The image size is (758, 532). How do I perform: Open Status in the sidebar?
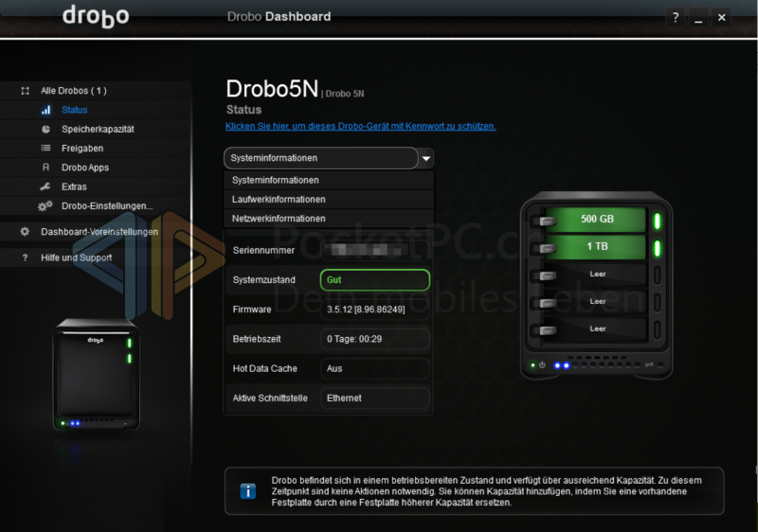coord(75,110)
